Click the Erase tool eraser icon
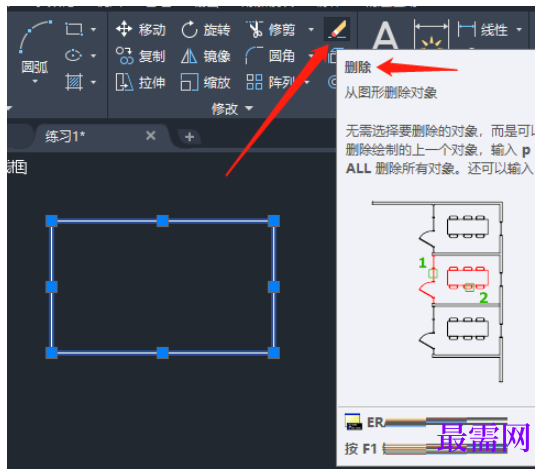 pos(337,29)
